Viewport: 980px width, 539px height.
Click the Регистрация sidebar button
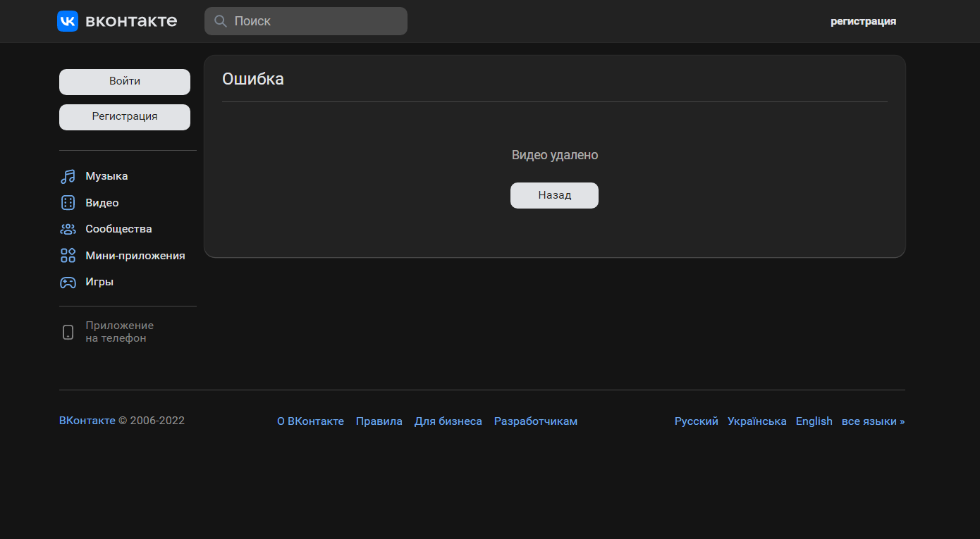(125, 117)
